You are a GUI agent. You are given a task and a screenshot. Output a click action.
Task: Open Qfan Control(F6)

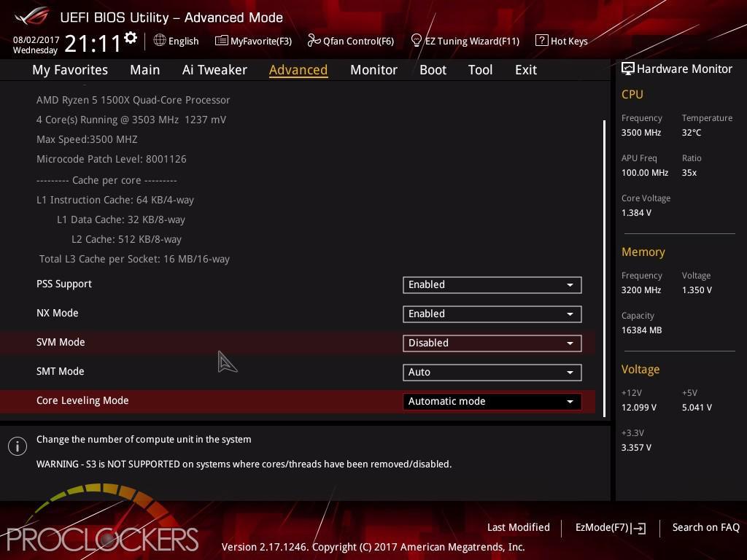351,41
